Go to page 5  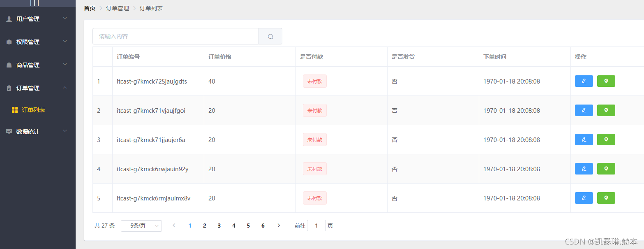click(248, 226)
